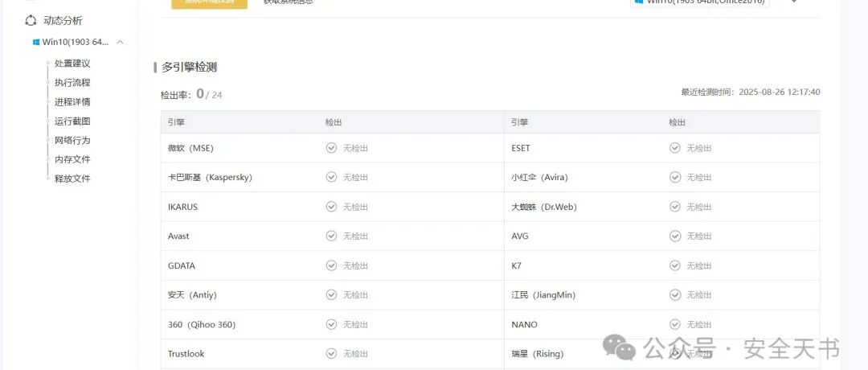
Task: Select the AVG engine name
Action: point(520,236)
